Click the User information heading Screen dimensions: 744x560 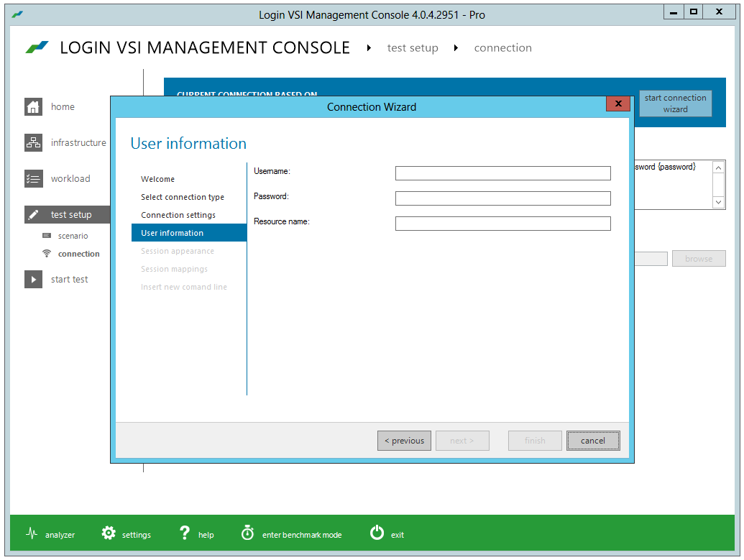click(188, 143)
